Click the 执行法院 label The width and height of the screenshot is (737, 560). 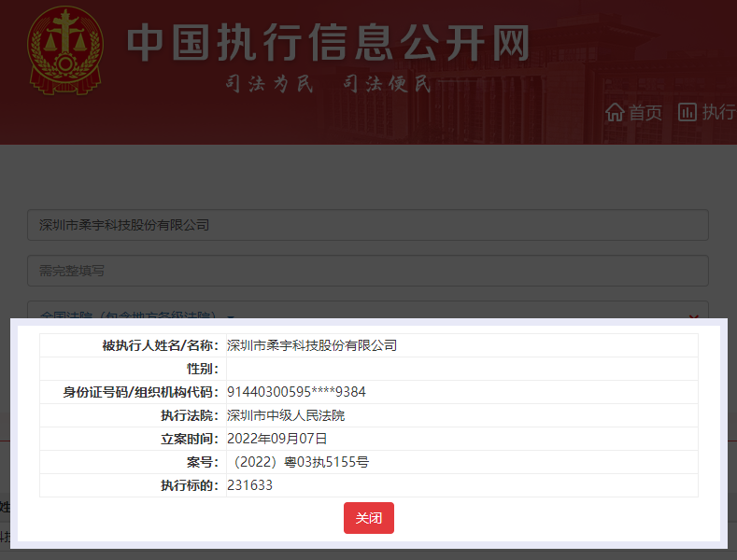click(190, 415)
